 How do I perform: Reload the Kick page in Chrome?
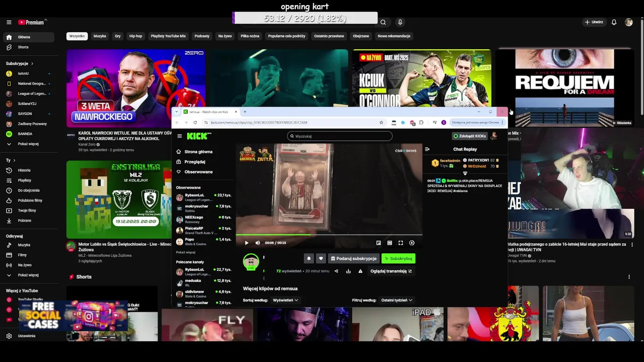click(195, 123)
